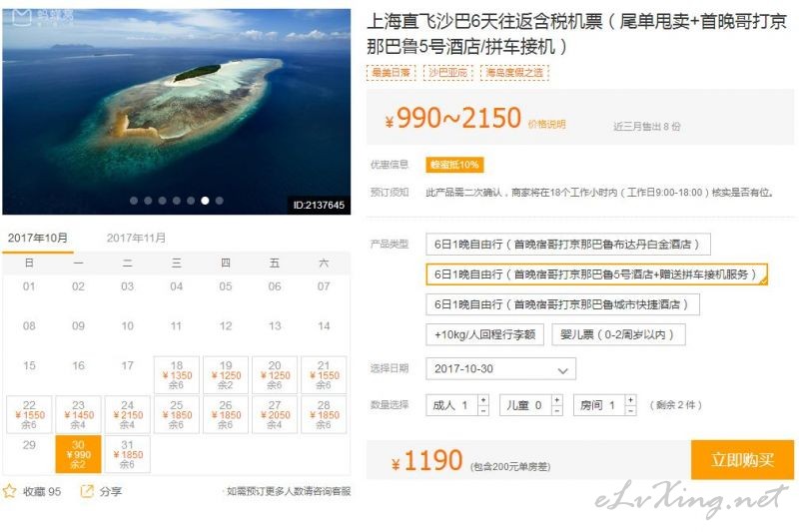799x532 pixels.
Task: Switch to the 2017年11月 tab
Action: pos(136,238)
